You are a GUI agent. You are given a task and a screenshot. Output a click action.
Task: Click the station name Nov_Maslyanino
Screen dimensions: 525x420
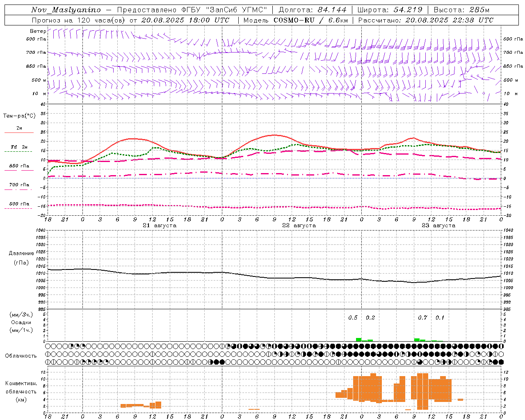point(66,10)
